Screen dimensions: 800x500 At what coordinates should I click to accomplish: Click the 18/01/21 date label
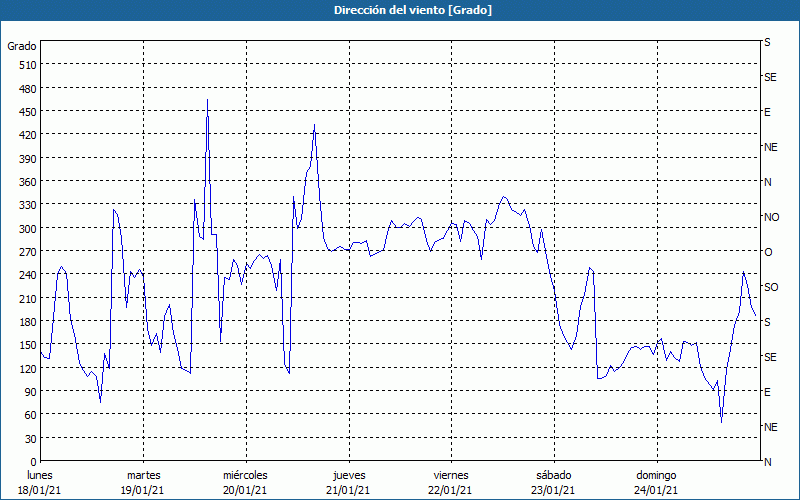click(39, 490)
